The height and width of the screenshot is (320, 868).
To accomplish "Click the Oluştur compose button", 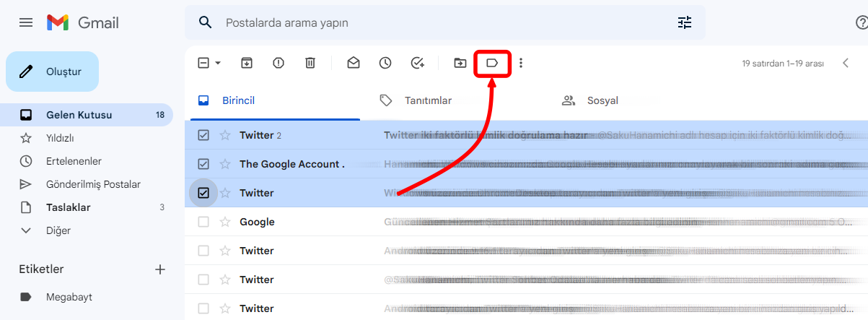I will pos(52,72).
